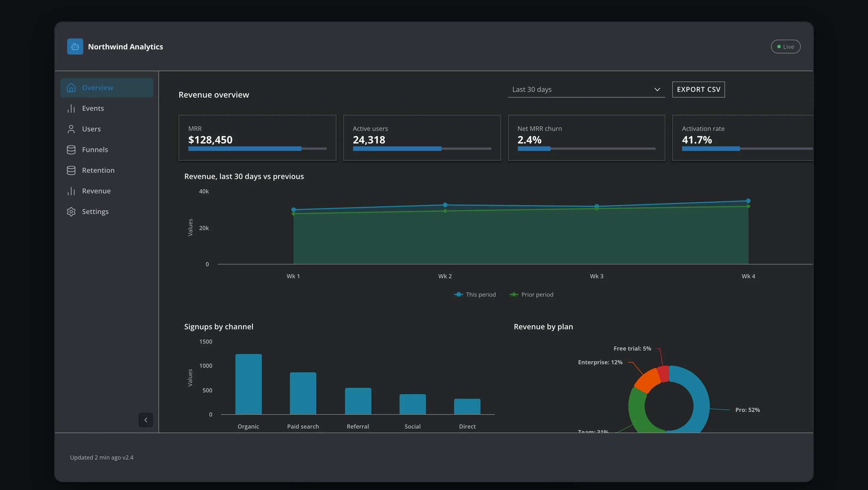Screen dimensions: 868x490
Task: Click the Social signups bar
Action: point(413,404)
